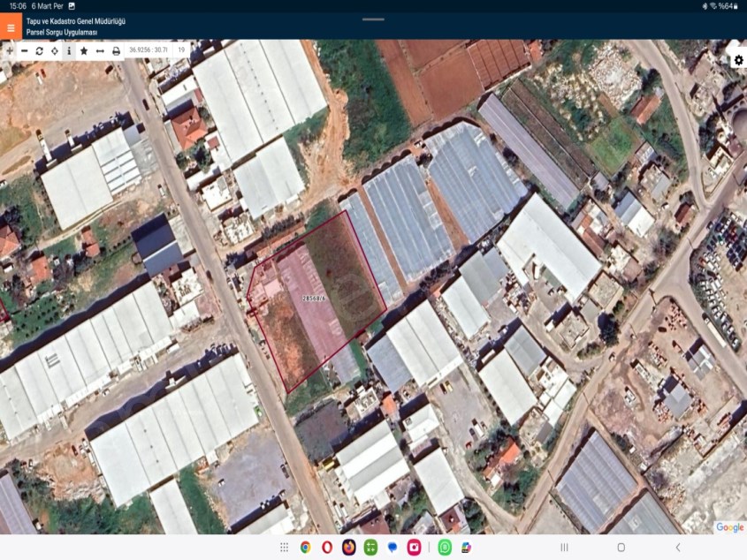The image size is (747, 560).
Task: Zoom out with the minus icon
Action: point(25,50)
